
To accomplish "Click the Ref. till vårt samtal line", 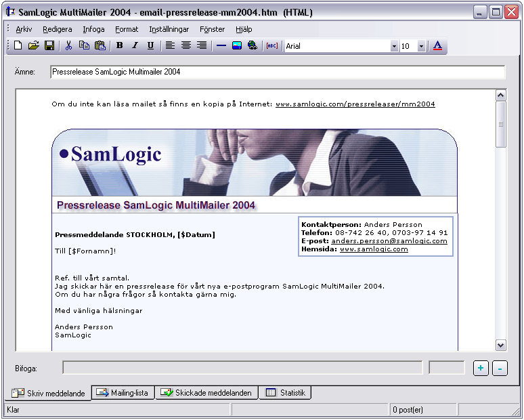I will pos(92,278).
